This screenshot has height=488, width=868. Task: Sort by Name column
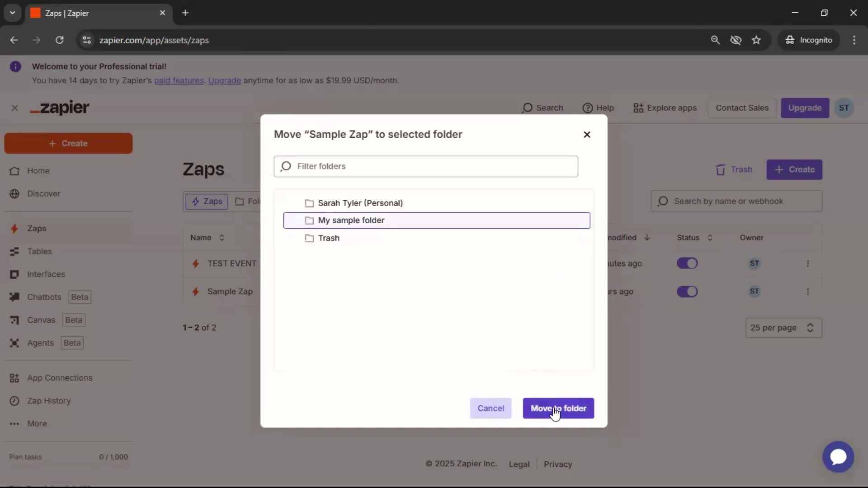pyautogui.click(x=208, y=238)
